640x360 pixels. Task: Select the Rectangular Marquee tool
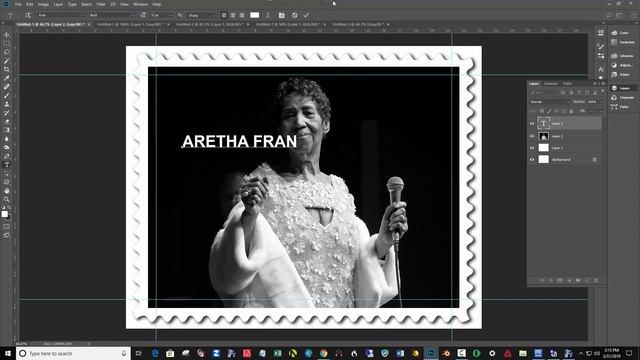pyautogui.click(x=7, y=44)
